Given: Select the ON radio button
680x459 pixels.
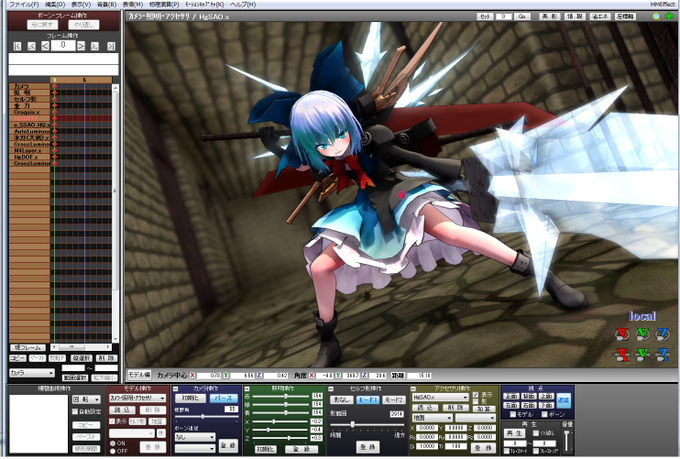Looking at the screenshot, I should coord(113,443).
